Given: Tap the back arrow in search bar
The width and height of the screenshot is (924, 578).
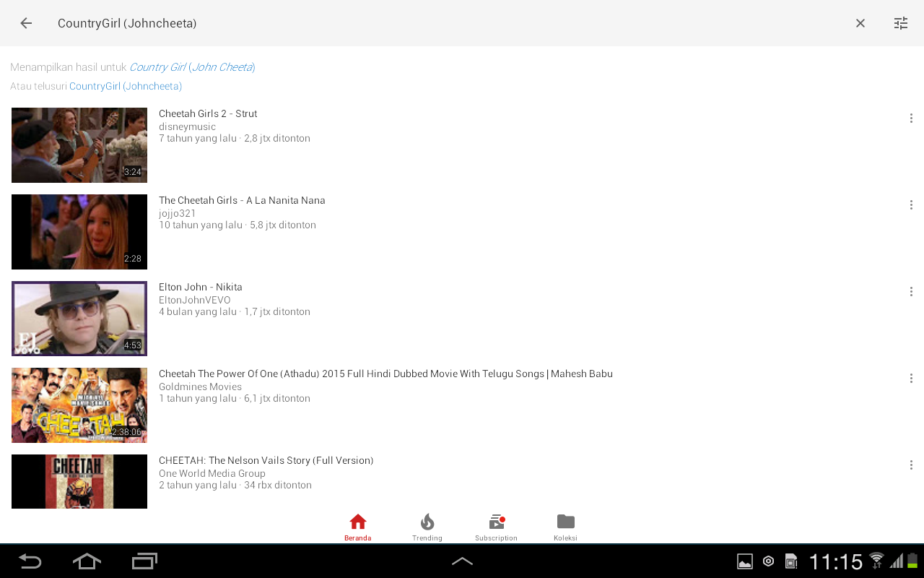Looking at the screenshot, I should pyautogui.click(x=26, y=23).
